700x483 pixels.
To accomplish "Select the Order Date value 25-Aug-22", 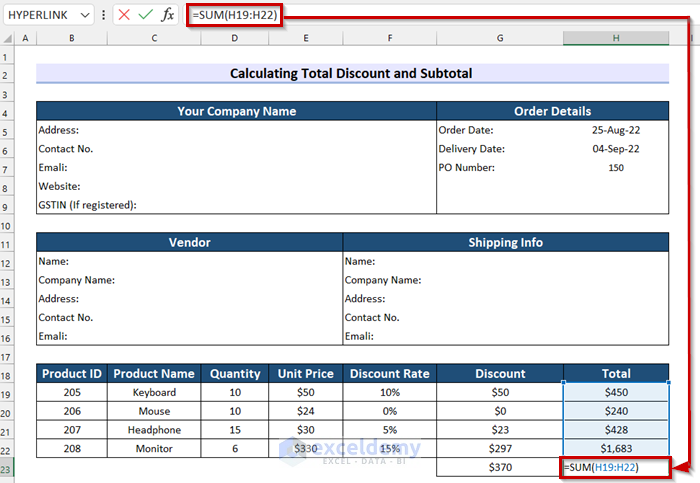I will [615, 130].
